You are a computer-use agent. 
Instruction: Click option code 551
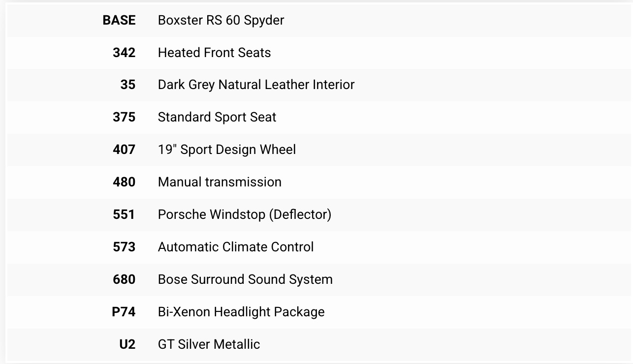click(124, 214)
